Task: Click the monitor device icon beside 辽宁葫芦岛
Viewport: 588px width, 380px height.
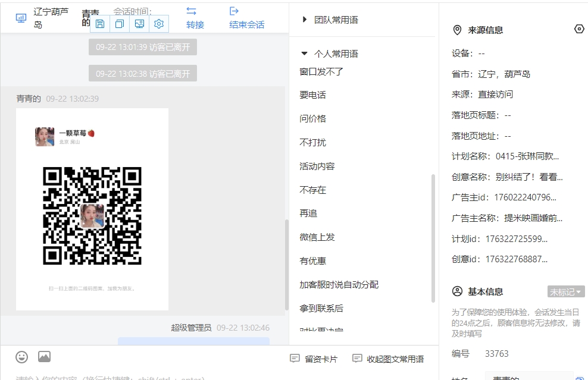Action: click(21, 18)
